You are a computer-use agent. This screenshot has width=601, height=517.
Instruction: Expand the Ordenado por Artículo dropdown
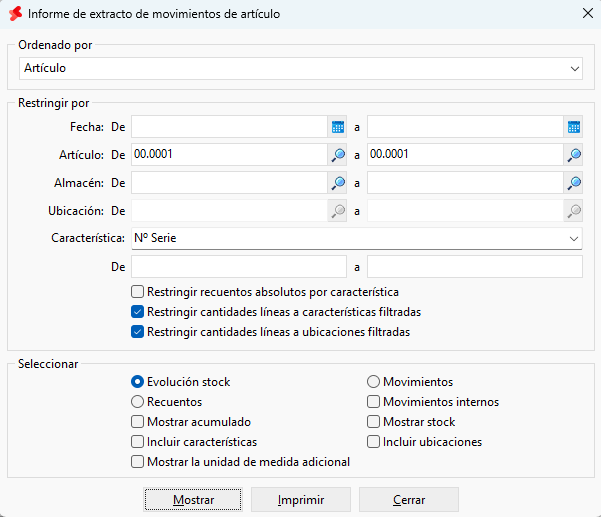coord(301,69)
